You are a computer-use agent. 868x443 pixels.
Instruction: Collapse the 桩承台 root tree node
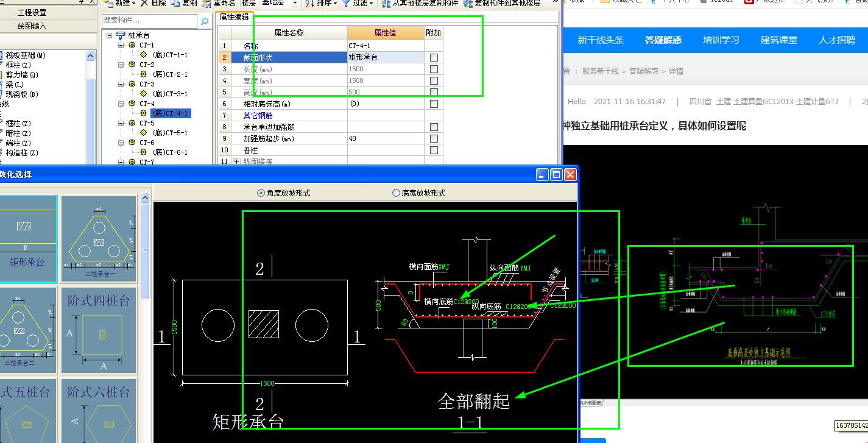(x=110, y=35)
